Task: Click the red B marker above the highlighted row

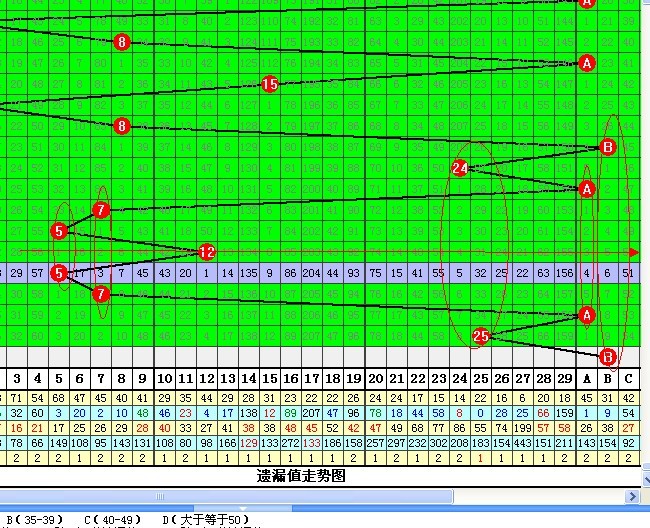Action: coord(607,147)
